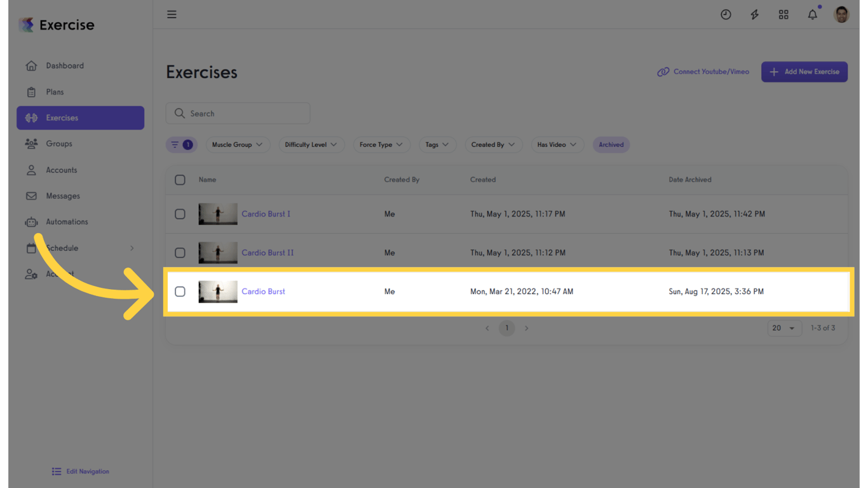Open the Muscle Group filter dropdown
Screen dimensions: 868x488
pos(238,144)
